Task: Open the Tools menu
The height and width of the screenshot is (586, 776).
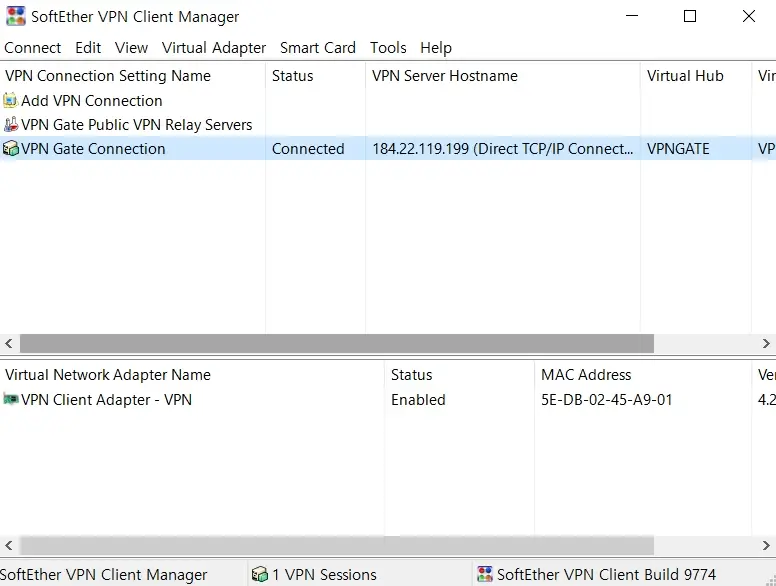Action: 388,48
